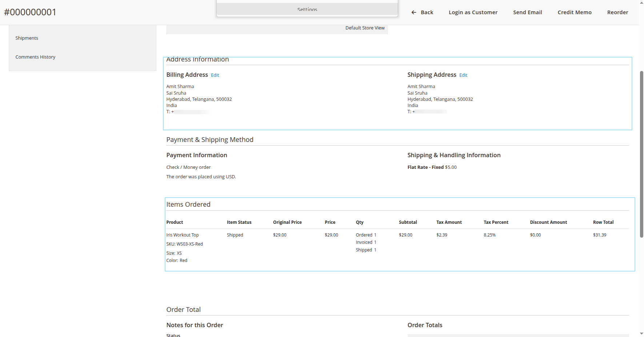This screenshot has height=337, width=644.
Task: Click the 8.25% tax percent value
Action: (489, 235)
